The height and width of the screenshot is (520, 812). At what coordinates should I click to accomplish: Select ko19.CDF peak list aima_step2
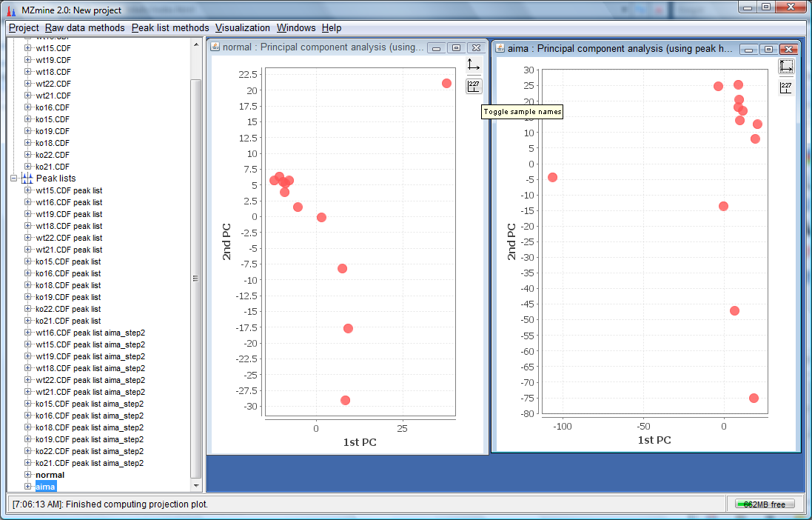[x=90, y=440]
